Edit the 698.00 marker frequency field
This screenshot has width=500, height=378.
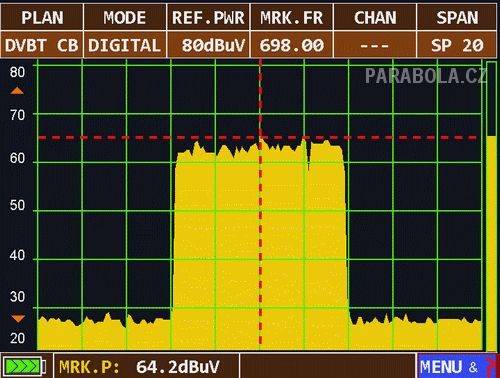click(x=292, y=45)
